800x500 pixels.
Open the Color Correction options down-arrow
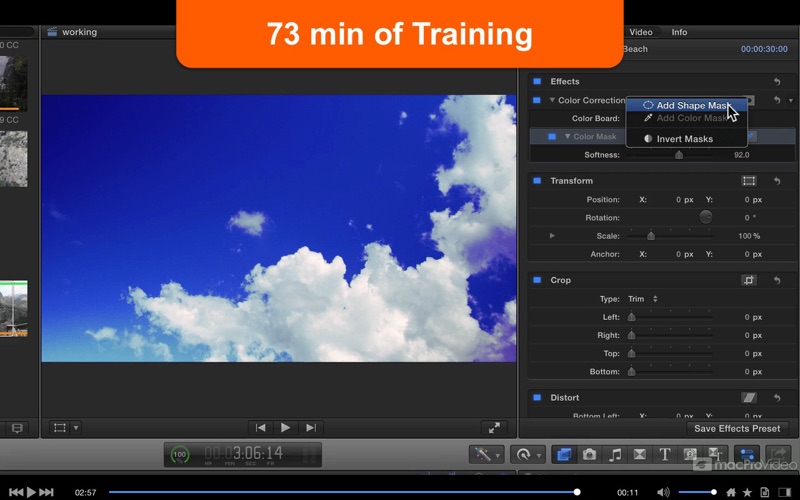click(791, 101)
